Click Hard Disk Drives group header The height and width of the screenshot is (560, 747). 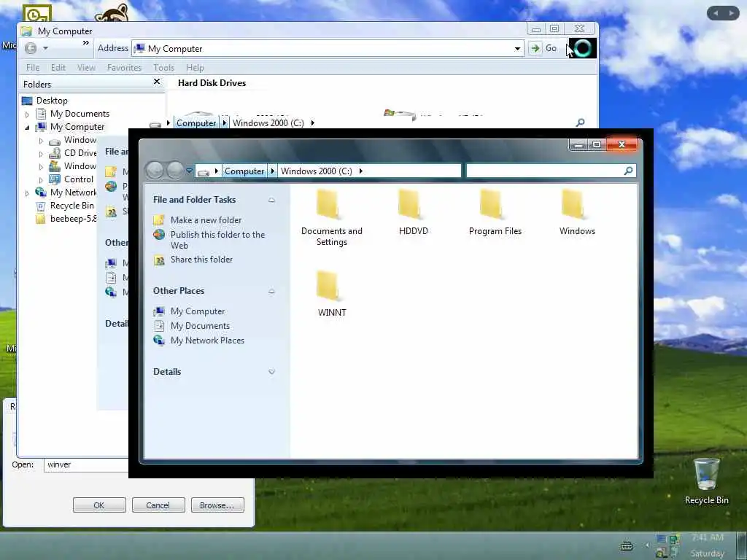[212, 83]
